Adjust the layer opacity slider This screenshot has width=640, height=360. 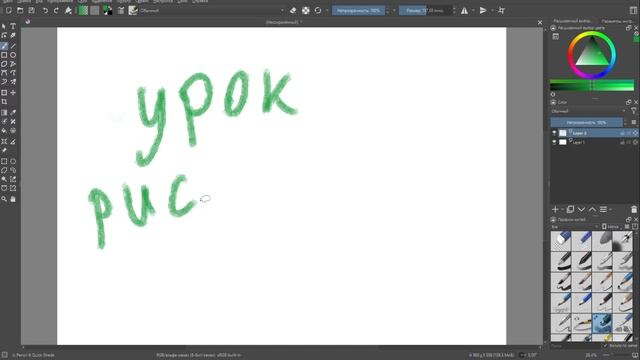point(587,122)
